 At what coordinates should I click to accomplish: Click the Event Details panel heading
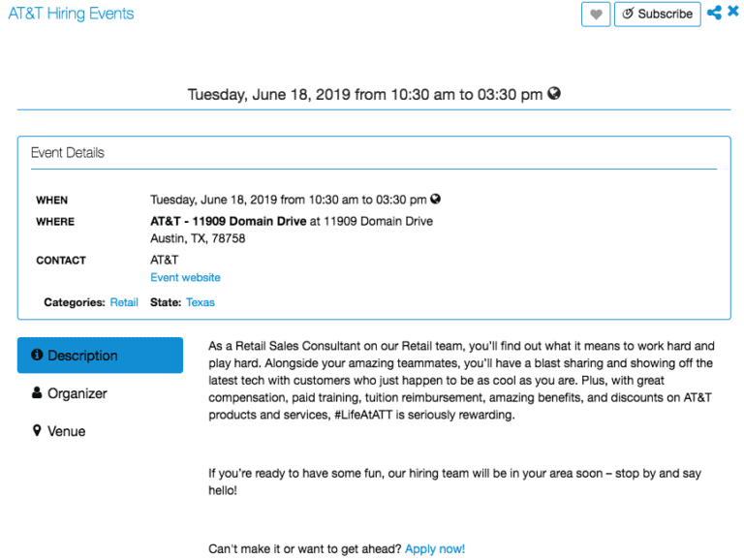68,153
